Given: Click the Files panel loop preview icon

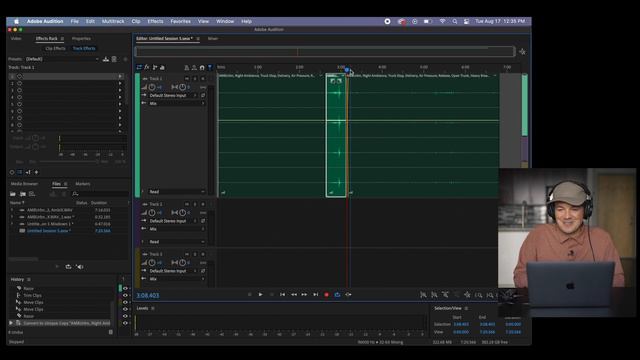Looking at the screenshot, I should point(68,267).
